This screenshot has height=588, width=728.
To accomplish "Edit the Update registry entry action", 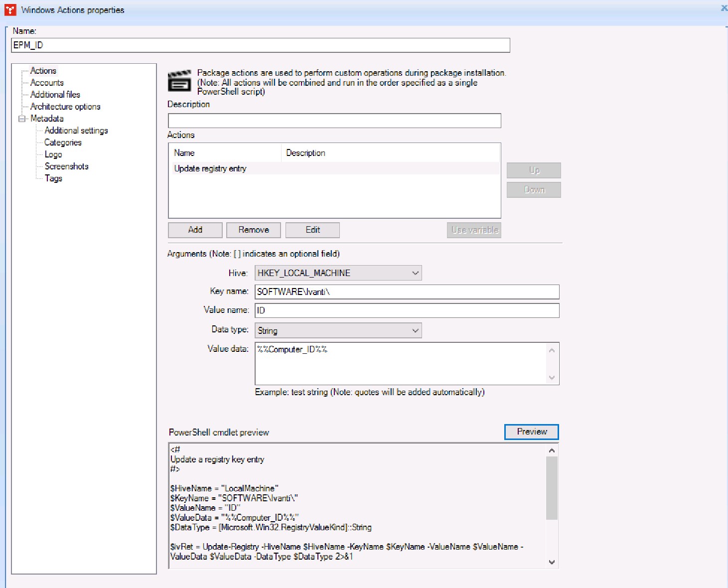I will 312,230.
